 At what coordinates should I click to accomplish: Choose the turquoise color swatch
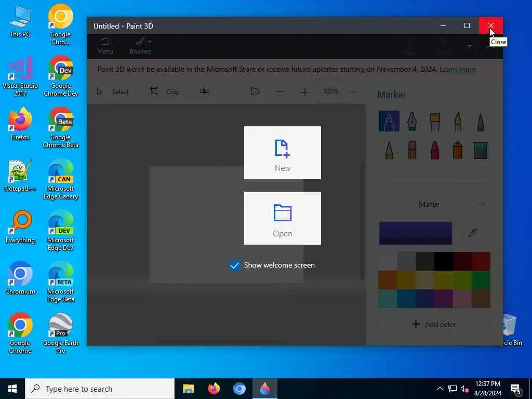(x=388, y=299)
